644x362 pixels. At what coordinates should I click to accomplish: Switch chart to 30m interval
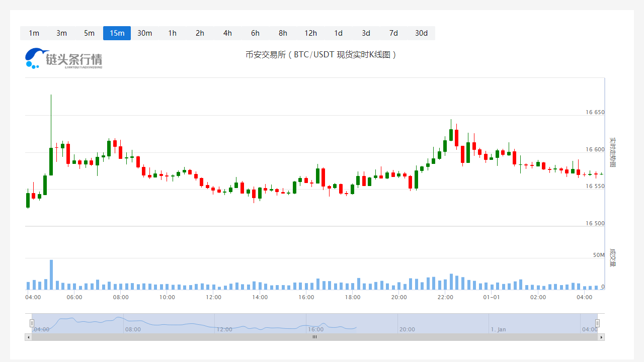[144, 33]
